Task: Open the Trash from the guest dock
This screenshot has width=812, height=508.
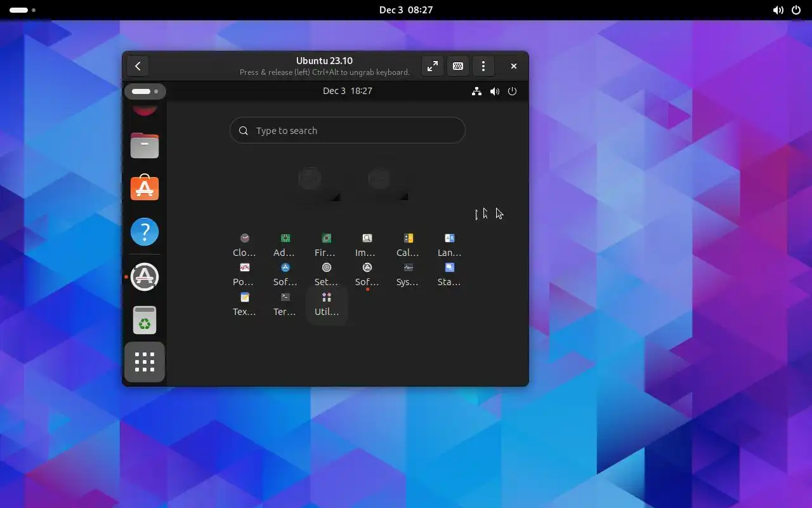Action: coord(145,320)
